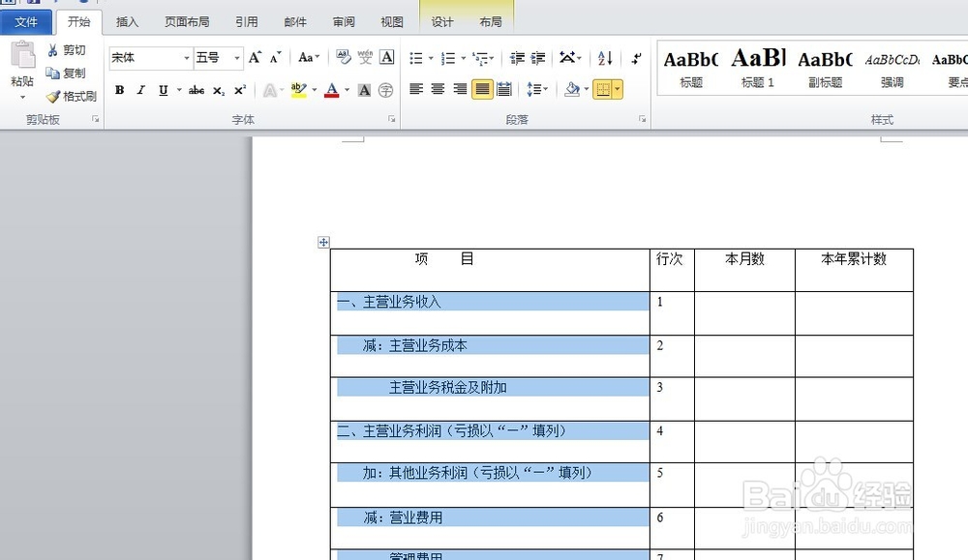Switch to 插入 Insert tab

point(127,22)
